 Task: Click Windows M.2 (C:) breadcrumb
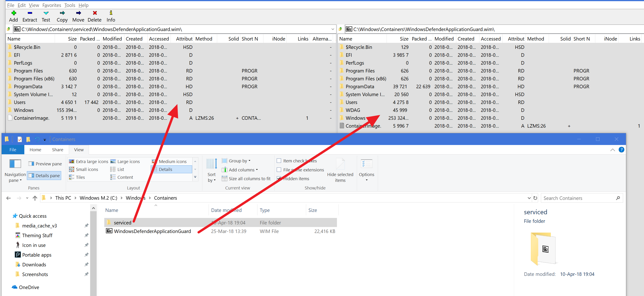tap(98, 198)
